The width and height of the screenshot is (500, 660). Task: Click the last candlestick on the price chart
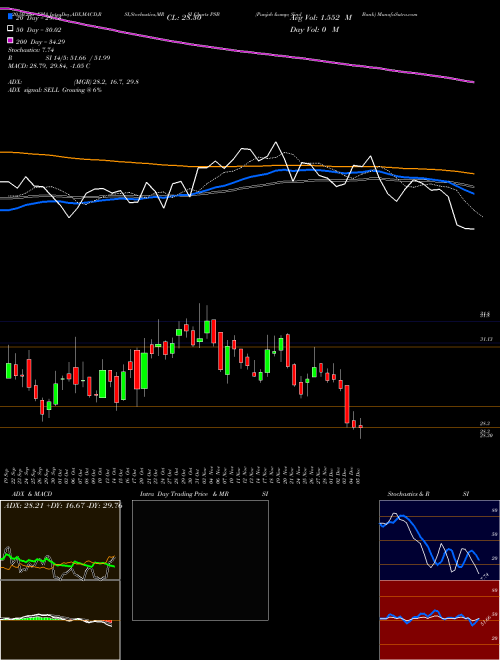[361, 427]
